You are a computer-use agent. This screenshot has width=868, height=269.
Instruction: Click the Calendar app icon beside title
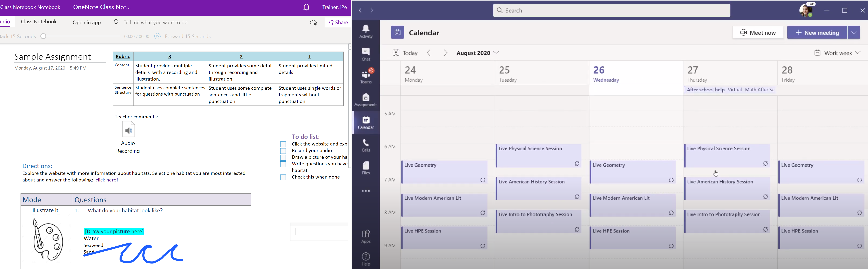[397, 32]
